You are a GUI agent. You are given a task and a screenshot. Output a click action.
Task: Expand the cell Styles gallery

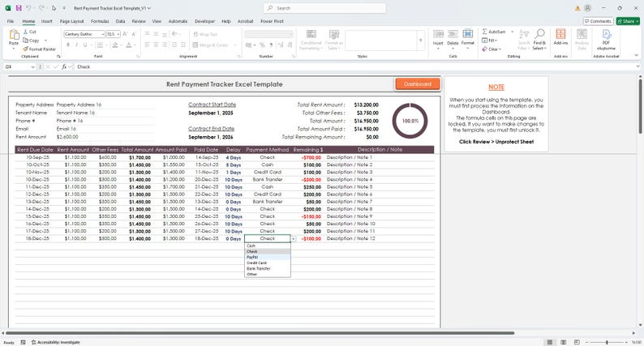420,41
